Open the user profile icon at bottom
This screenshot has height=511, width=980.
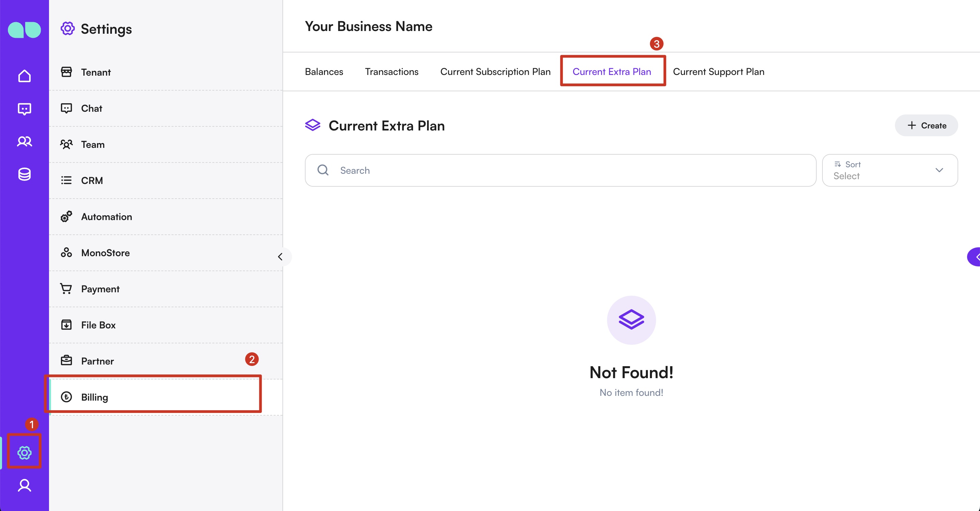click(x=24, y=485)
